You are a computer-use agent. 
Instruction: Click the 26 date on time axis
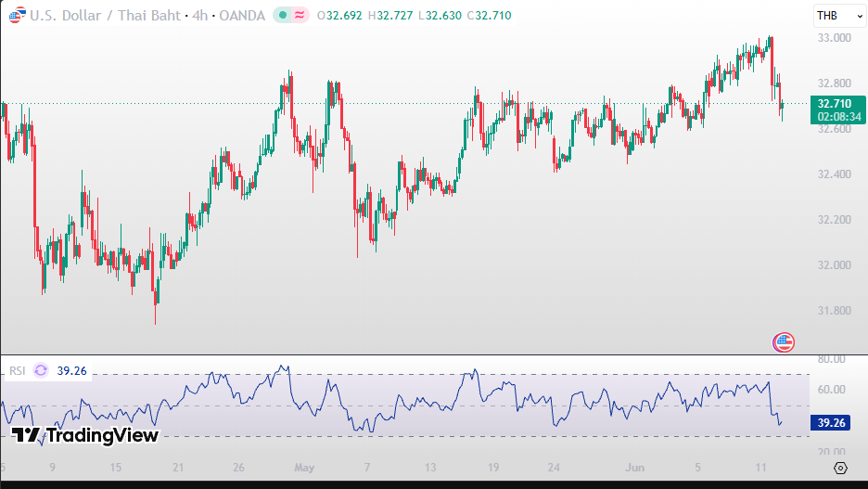(x=238, y=468)
